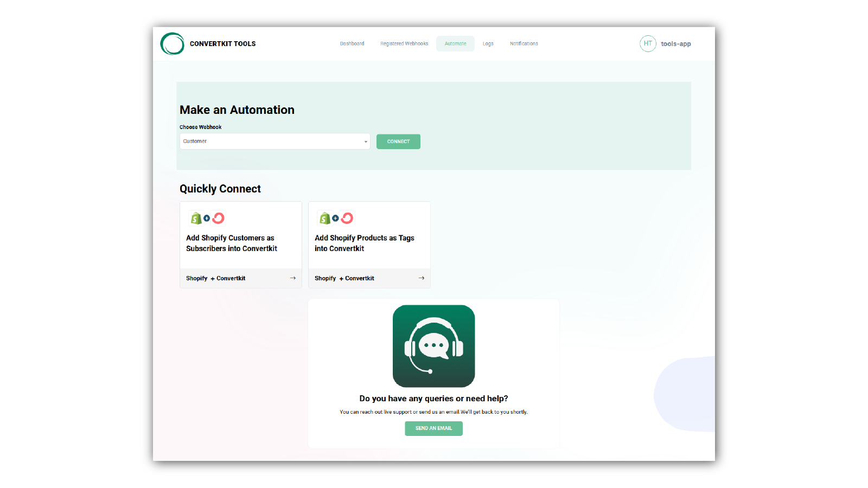Go to Registered Webhooks tab

(404, 44)
